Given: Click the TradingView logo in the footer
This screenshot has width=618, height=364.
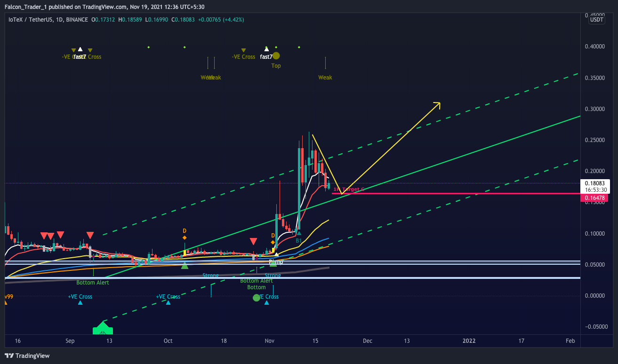Looking at the screenshot, I should click(27, 356).
